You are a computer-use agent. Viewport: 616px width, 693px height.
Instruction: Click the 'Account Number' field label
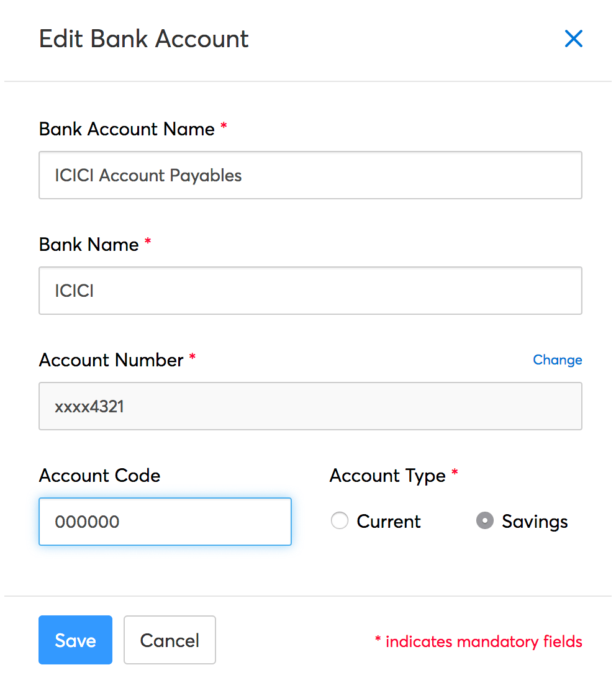111,360
